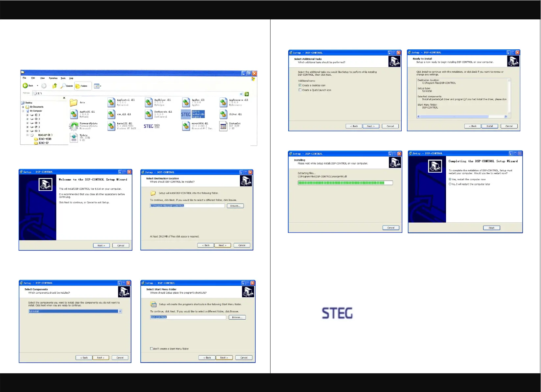Image resolution: width=541 pixels, height=392 pixels.
Task: Click Back in the Select Components dialog
Action: point(84,358)
